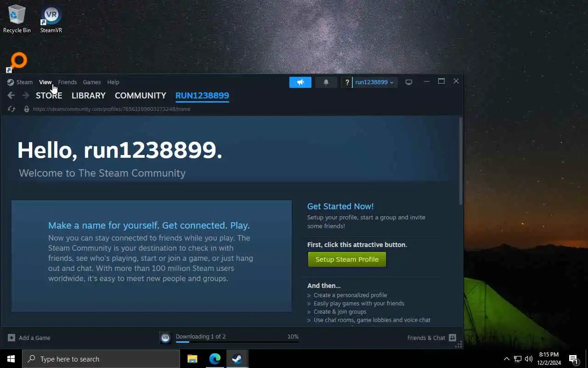This screenshot has width=588, height=368.
Task: Click the download progress bar
Action: [x=237, y=342]
